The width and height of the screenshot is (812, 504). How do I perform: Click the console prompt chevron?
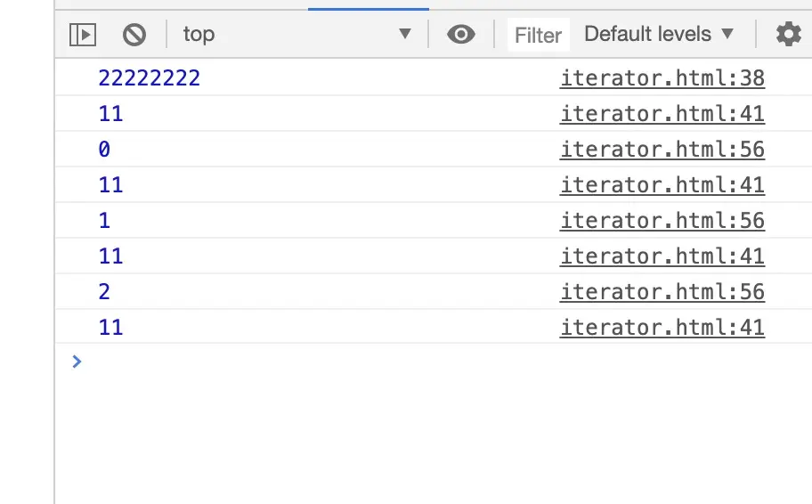(x=77, y=362)
